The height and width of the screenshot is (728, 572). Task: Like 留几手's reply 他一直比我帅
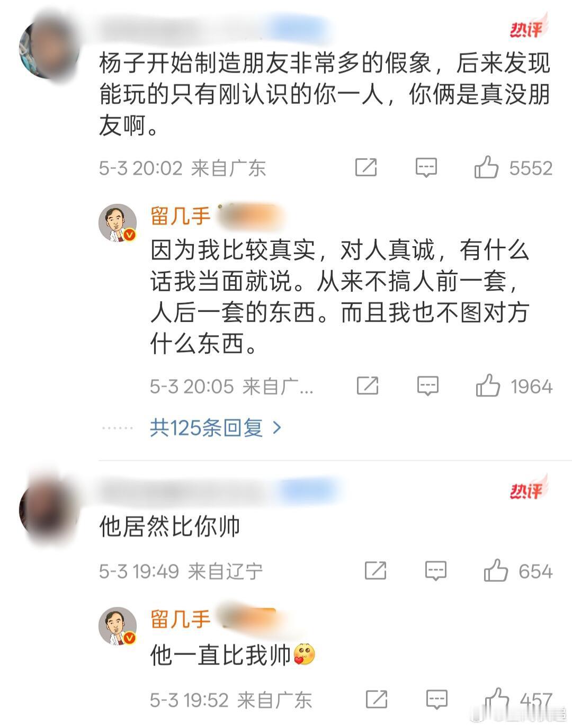(x=497, y=699)
